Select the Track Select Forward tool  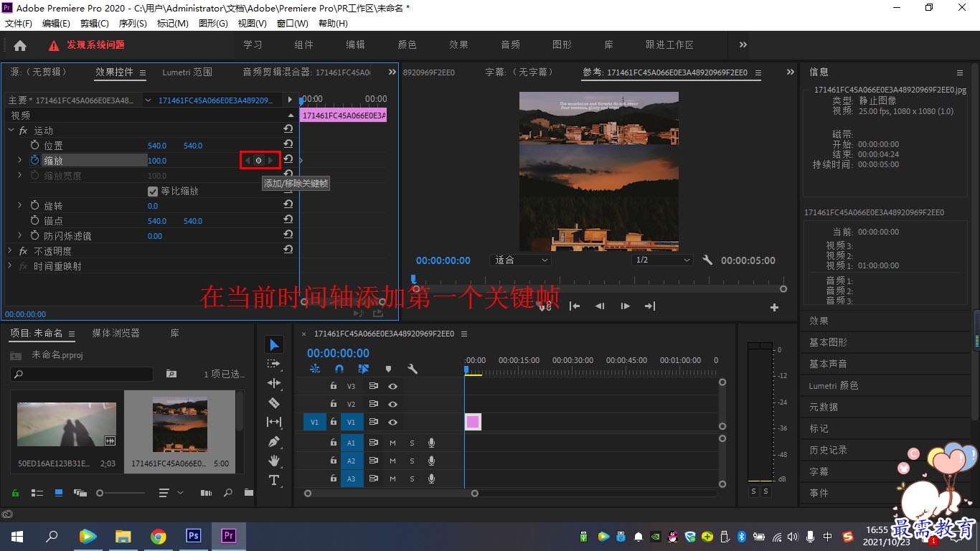[x=274, y=364]
